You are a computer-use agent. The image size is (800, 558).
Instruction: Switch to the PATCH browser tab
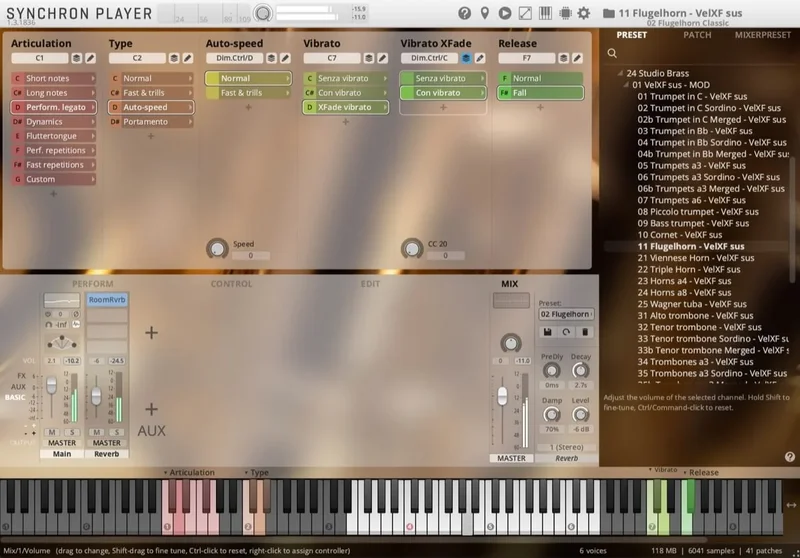click(697, 35)
